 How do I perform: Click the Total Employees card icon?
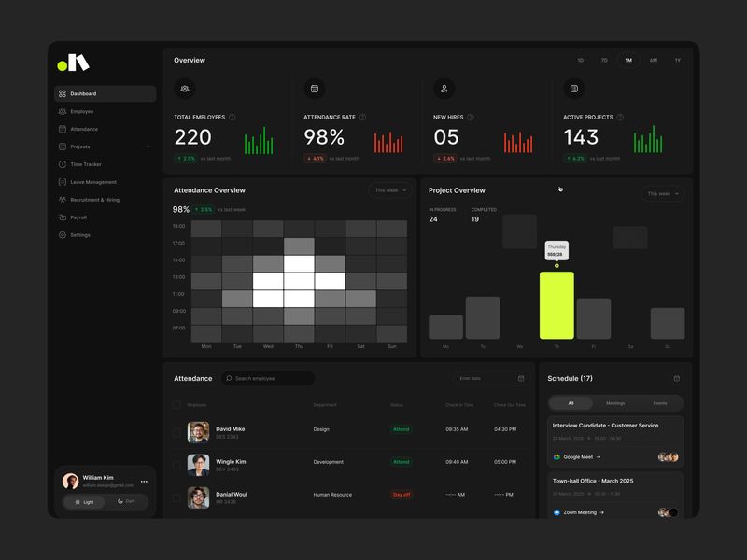[183, 90]
